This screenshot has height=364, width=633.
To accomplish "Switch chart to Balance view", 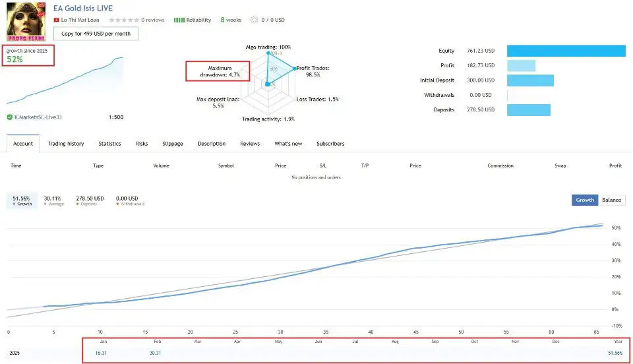I will (x=611, y=200).
